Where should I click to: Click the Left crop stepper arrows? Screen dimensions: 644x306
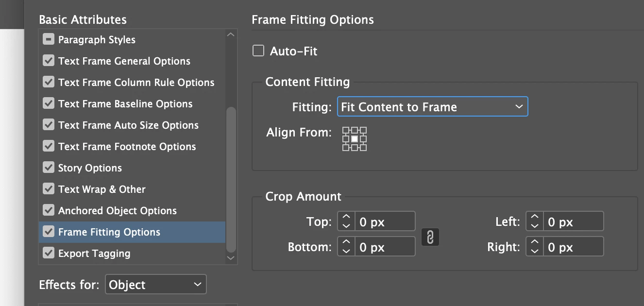(534, 221)
